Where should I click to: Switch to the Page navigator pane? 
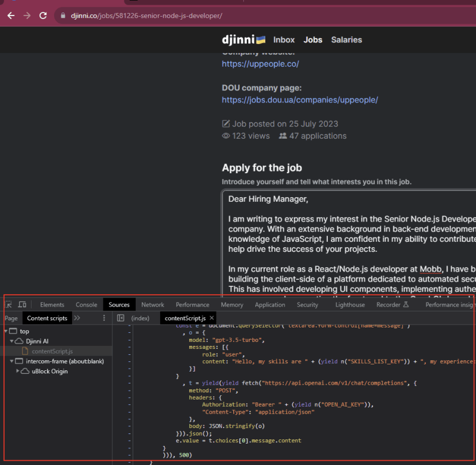click(11, 319)
